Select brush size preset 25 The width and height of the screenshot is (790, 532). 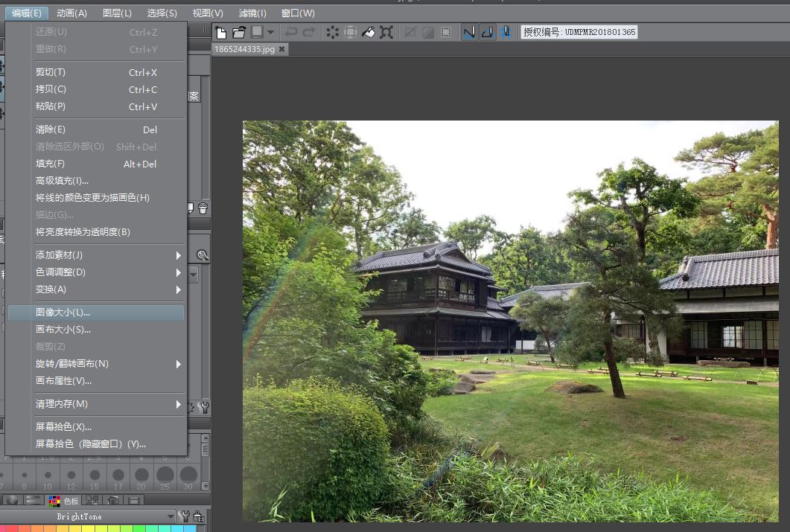[165, 478]
